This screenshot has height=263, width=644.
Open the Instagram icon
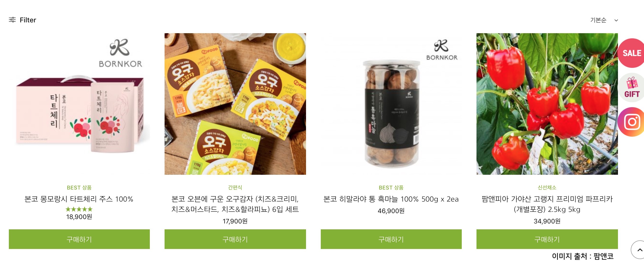pos(631,122)
